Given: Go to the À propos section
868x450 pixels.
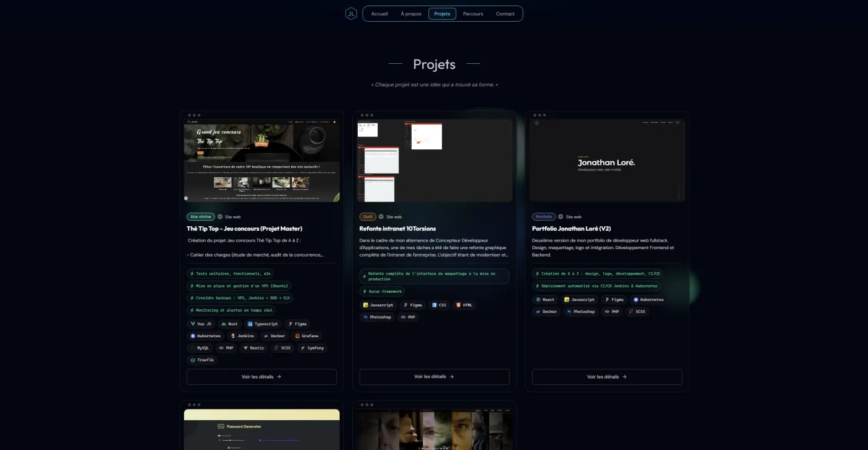Looking at the screenshot, I should tap(411, 14).
